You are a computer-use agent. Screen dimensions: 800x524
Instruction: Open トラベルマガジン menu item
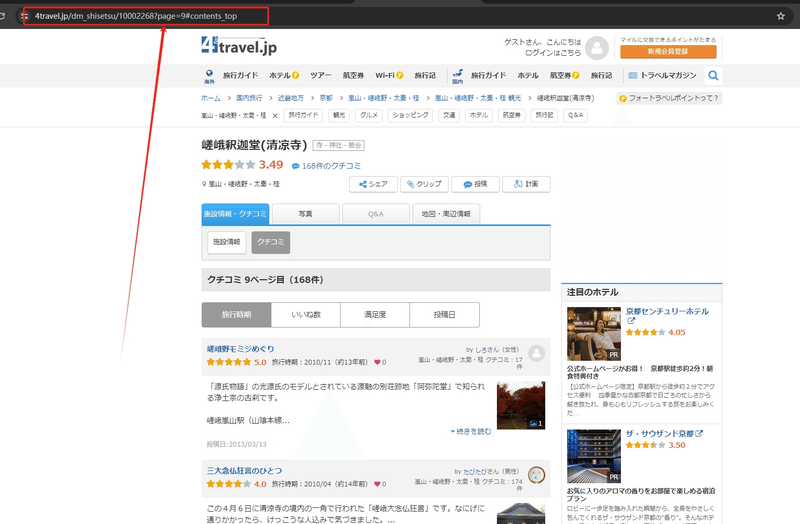click(x=662, y=76)
